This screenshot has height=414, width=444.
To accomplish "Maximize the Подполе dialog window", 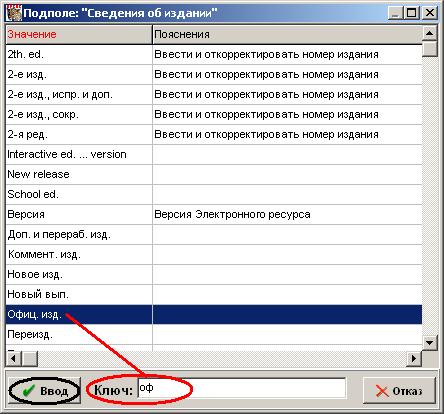I will [x=412, y=13].
